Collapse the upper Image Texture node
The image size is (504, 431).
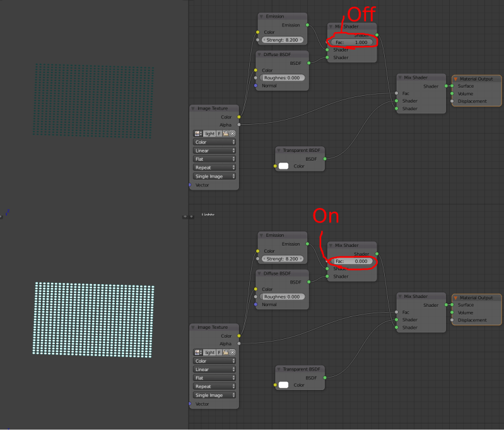(193, 108)
